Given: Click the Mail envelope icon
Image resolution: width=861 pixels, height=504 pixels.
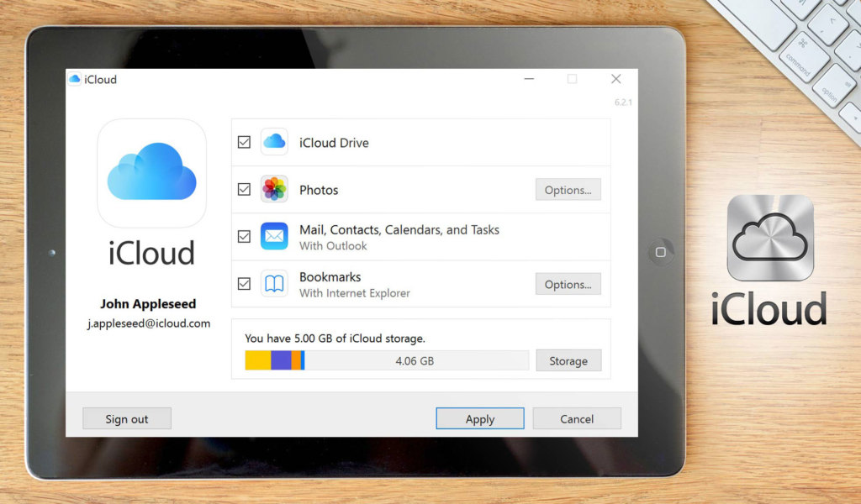Looking at the screenshot, I should click(x=274, y=236).
